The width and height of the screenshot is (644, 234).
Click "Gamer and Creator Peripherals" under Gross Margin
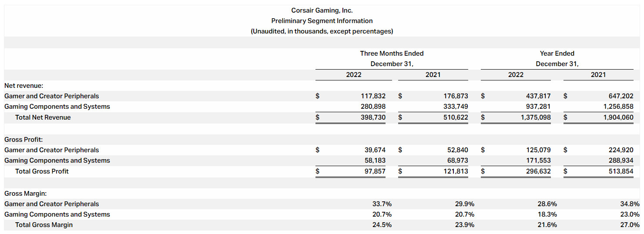[x=51, y=204]
